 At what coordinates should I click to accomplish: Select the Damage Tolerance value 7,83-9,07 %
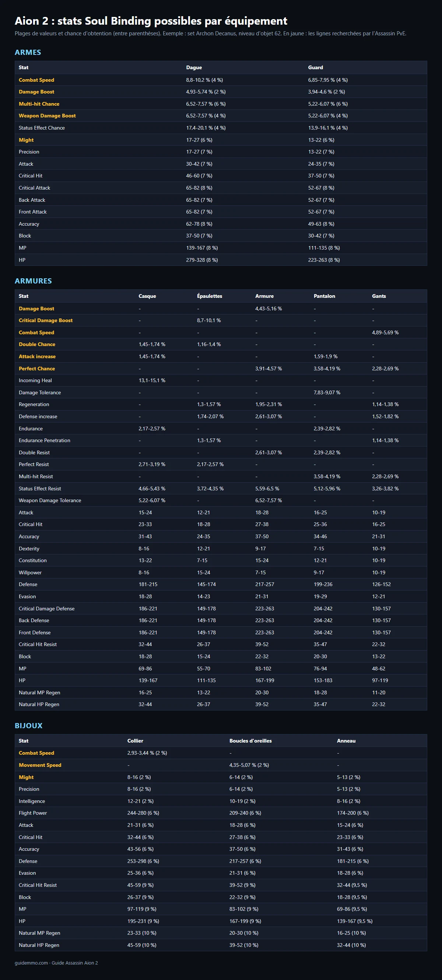point(327,392)
